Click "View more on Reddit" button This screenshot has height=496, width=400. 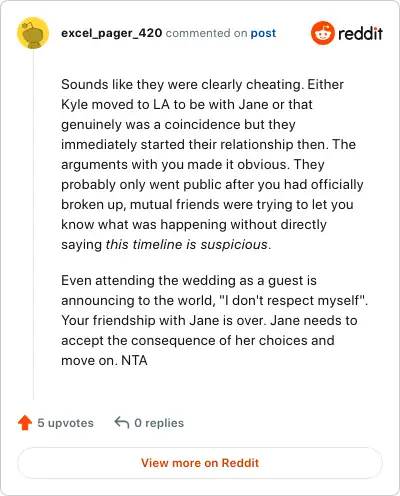click(200, 463)
